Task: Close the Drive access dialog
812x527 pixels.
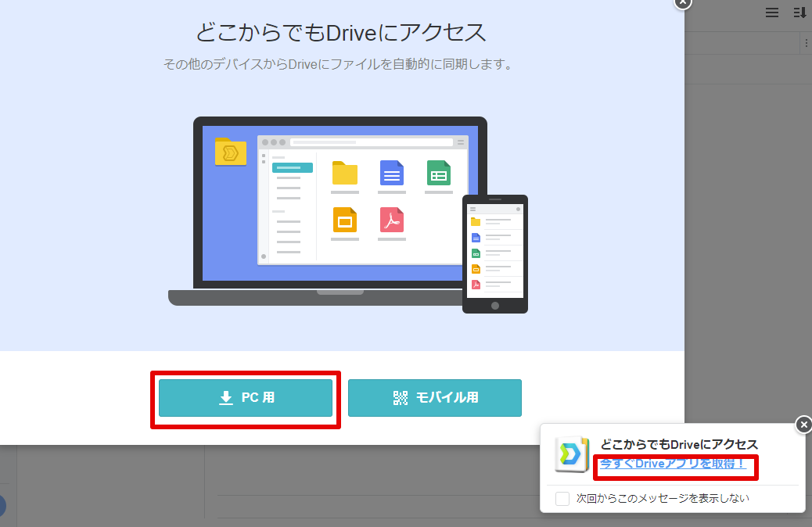Action: pos(683,2)
